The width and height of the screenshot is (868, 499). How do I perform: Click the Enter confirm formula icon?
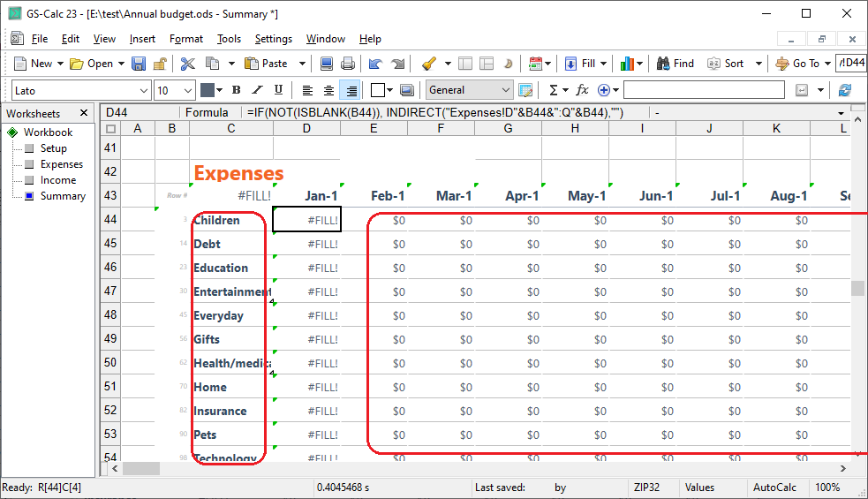802,90
